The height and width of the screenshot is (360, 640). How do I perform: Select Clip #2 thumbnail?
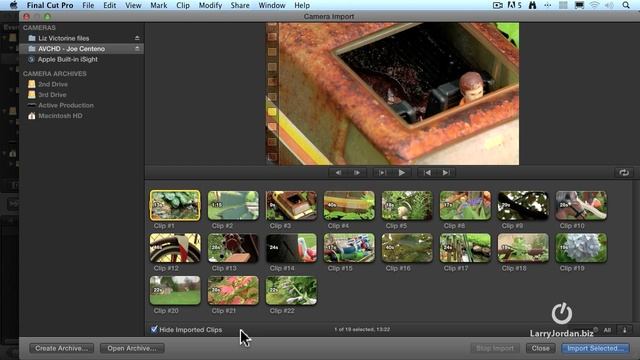tap(233, 205)
